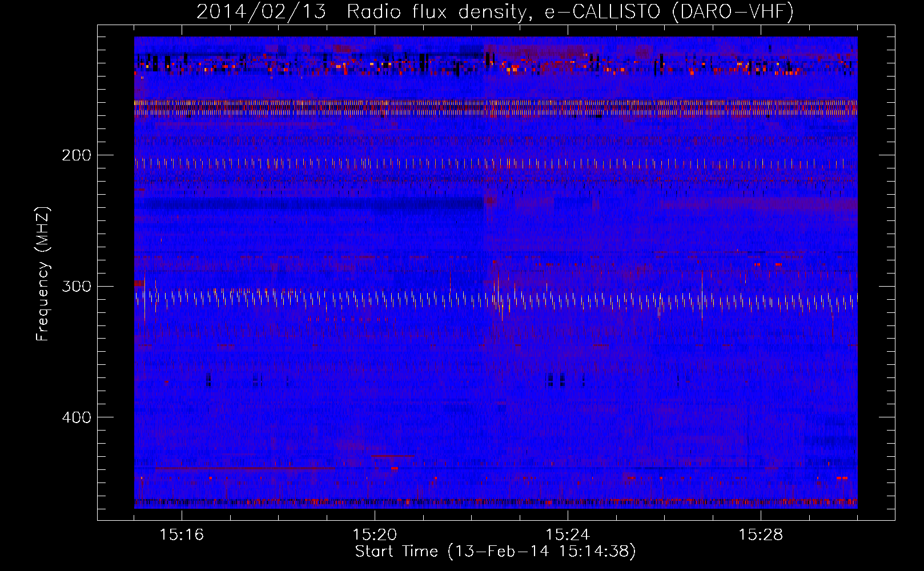The height and width of the screenshot is (571, 924).
Task: Select the '200' frequency axis label
Action: (77, 155)
